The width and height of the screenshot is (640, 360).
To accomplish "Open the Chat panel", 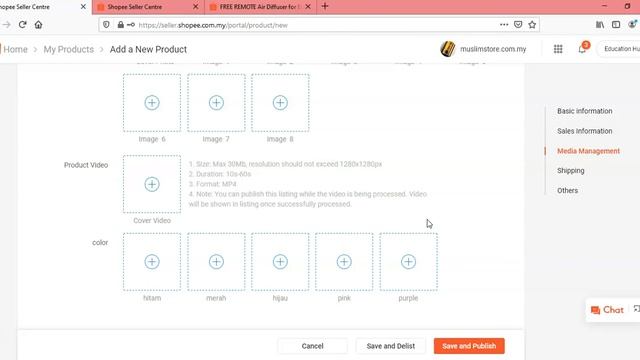I will tap(607, 310).
